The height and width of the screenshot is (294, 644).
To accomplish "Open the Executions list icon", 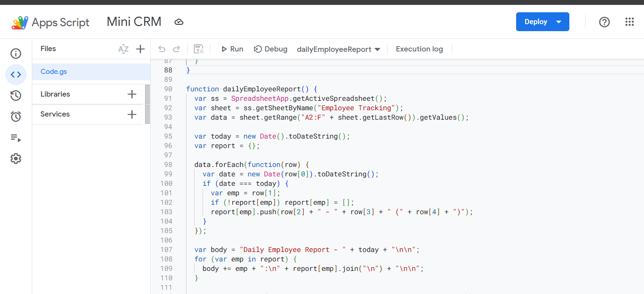I will [x=16, y=138].
